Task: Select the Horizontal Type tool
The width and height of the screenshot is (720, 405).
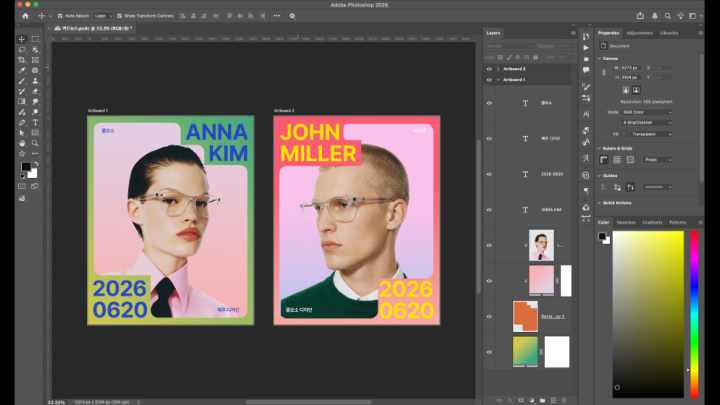Action: pos(35,122)
